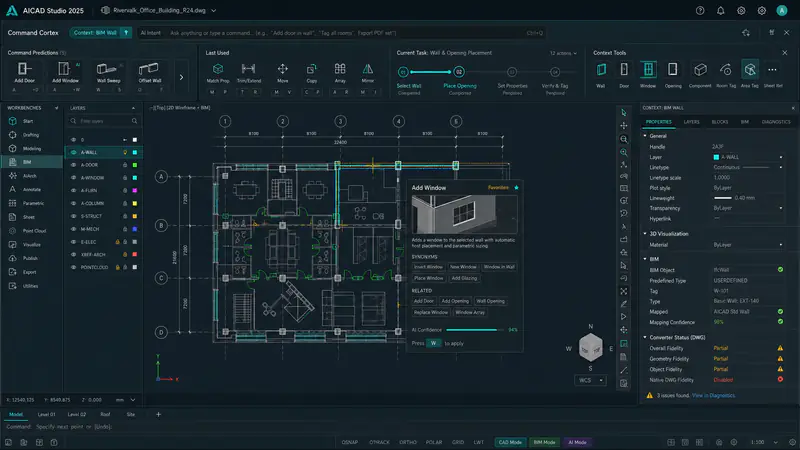
Task: Hide the A-FURN layer
Action: point(73,190)
